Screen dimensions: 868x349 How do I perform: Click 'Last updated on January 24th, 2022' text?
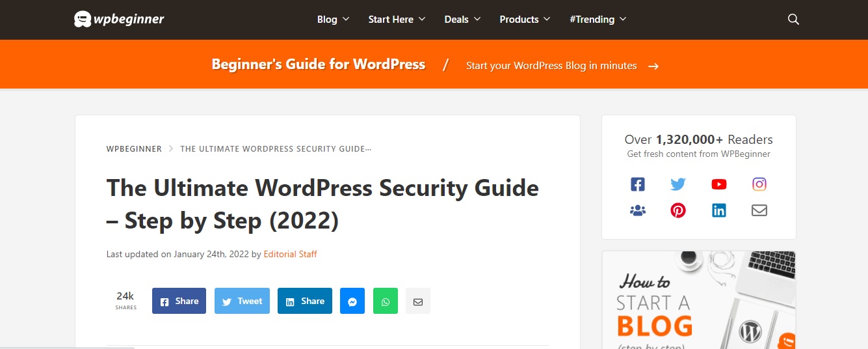point(178,254)
